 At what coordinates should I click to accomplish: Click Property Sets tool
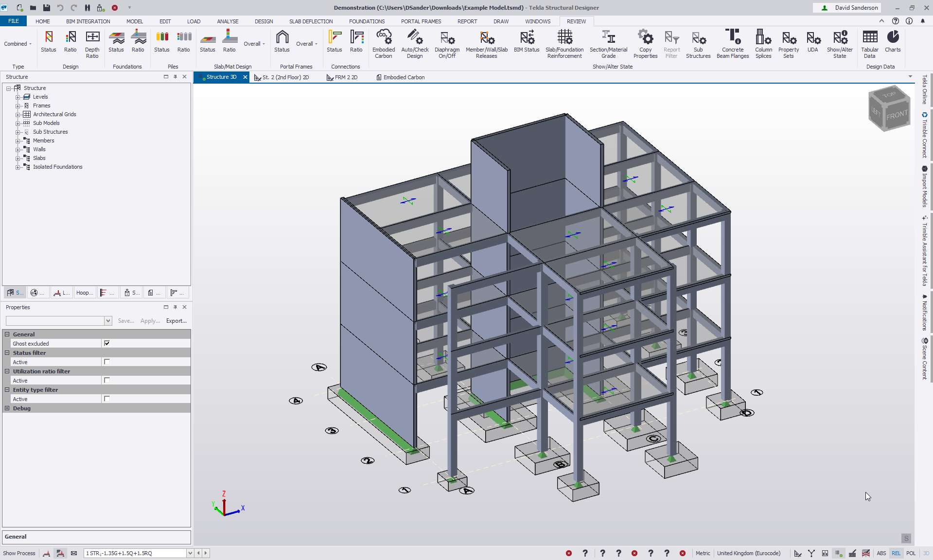[788, 44]
